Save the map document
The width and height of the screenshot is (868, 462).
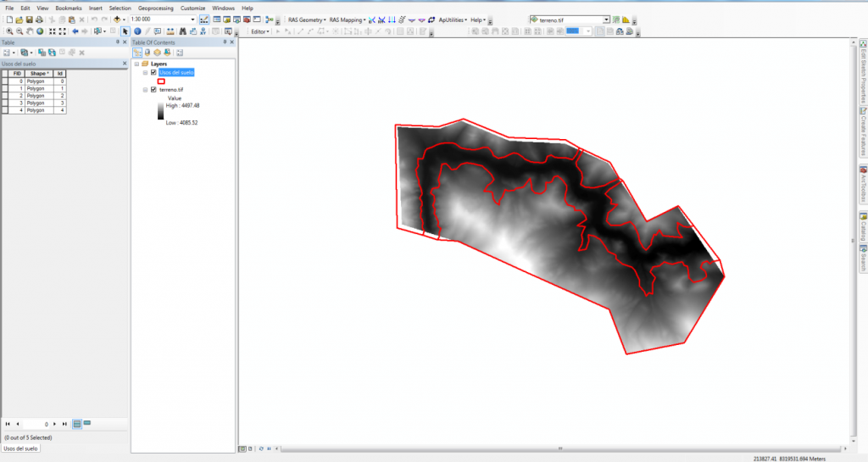click(x=29, y=19)
